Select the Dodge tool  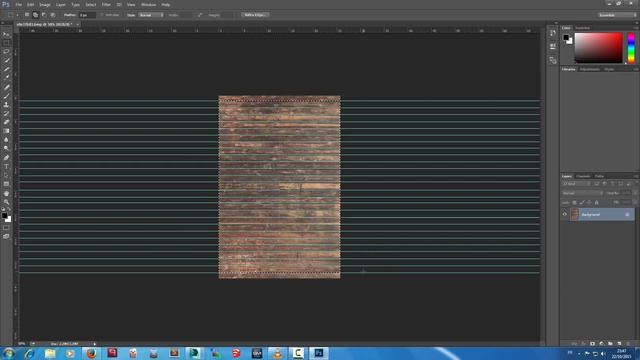(6, 149)
